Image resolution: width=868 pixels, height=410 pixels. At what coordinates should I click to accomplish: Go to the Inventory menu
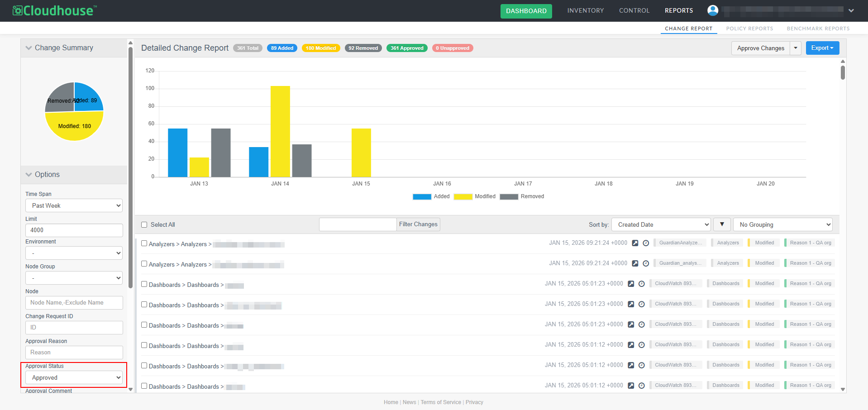[585, 10]
